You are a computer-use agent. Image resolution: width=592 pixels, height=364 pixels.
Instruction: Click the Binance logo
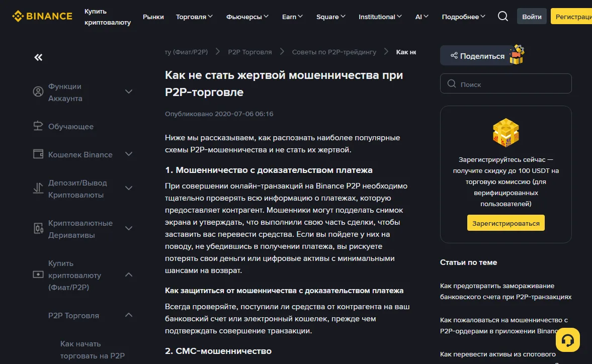[x=42, y=16]
